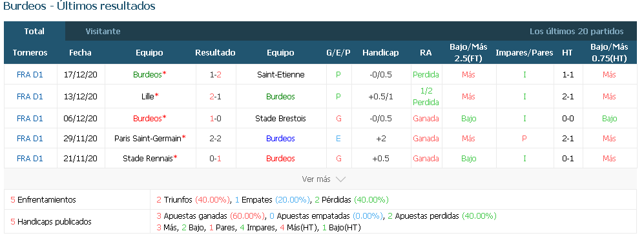Click the 0-1 result against Stade Rennais
Screen dimensions: 644x240
click(215, 158)
